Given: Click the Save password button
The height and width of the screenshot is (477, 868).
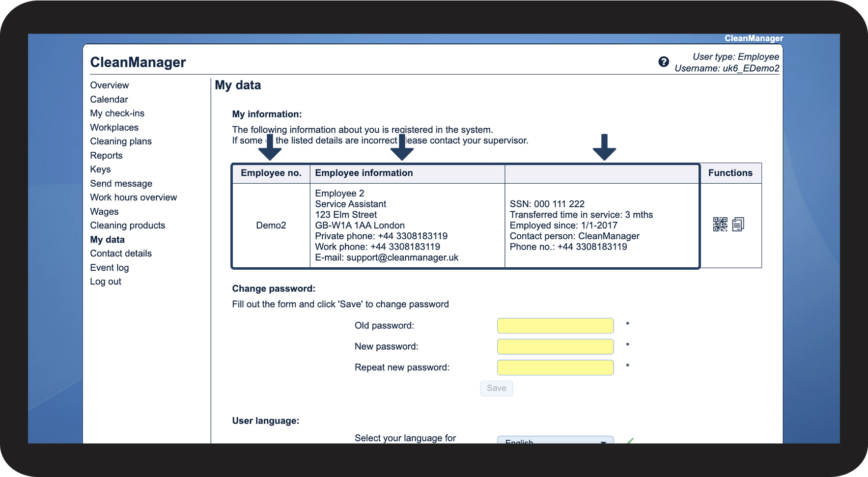Looking at the screenshot, I should click(x=497, y=388).
